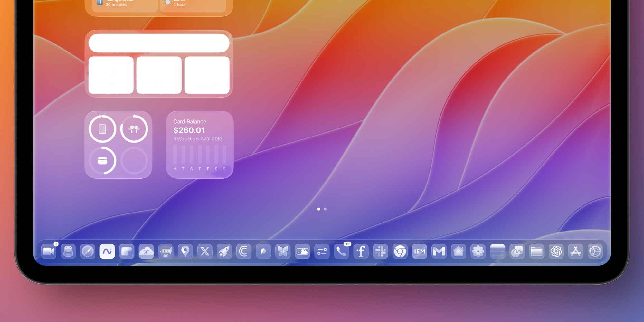Launch ChatGPT from the Dock
Image resolution: width=644 pixels, height=322 pixels.
[556, 251]
